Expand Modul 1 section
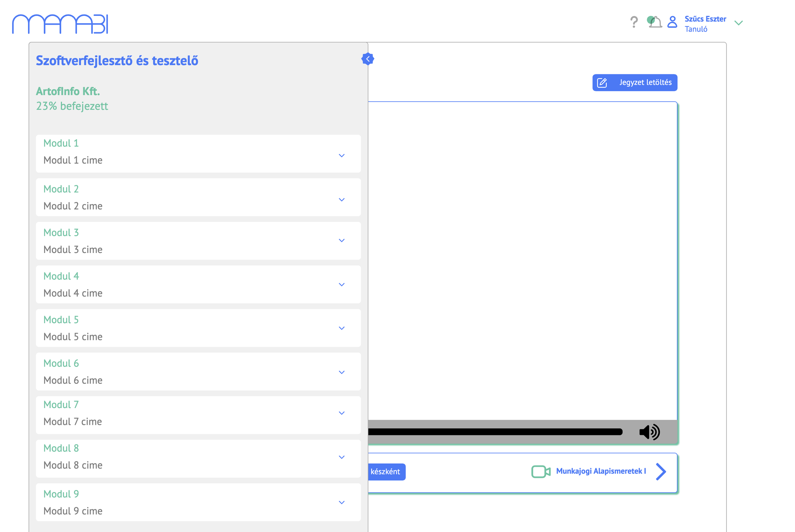The height and width of the screenshot is (532, 795). click(x=342, y=156)
